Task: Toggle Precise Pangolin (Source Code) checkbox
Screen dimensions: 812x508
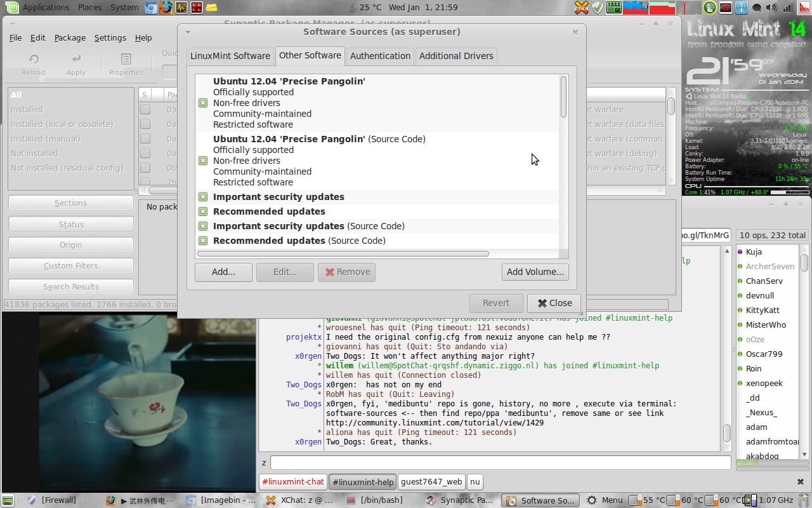Action: [203, 161]
